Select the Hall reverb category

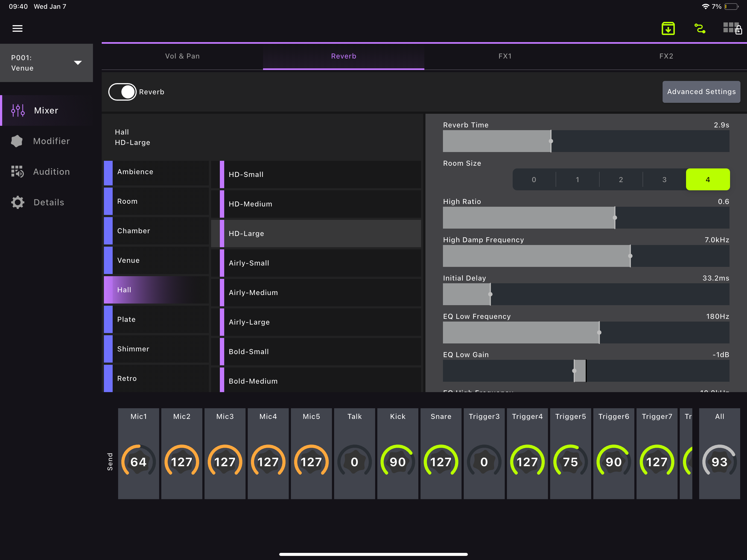click(156, 290)
